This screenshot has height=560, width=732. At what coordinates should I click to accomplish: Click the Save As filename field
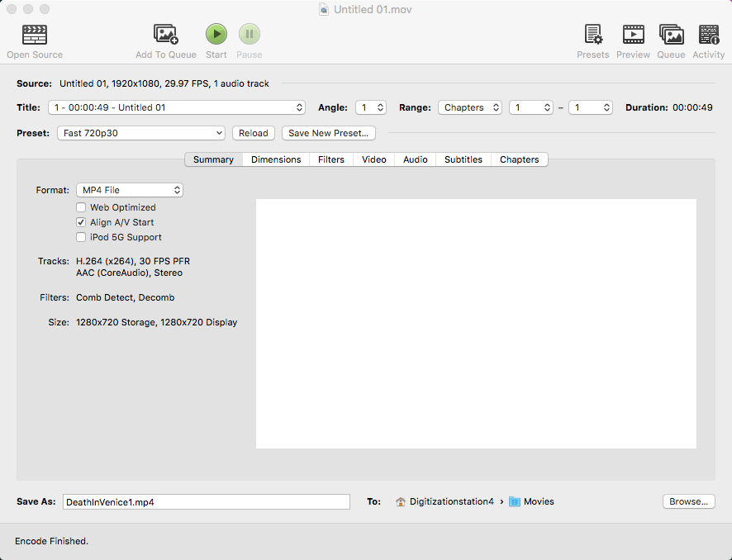click(207, 501)
